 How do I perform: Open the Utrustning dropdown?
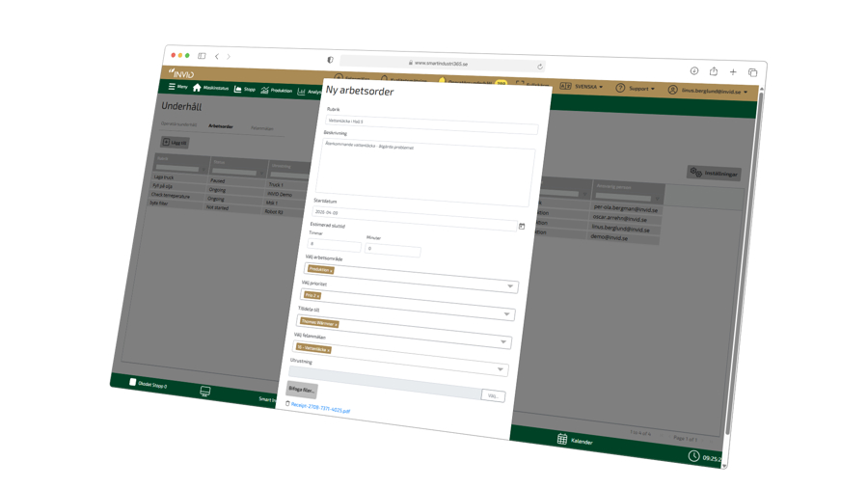click(500, 369)
